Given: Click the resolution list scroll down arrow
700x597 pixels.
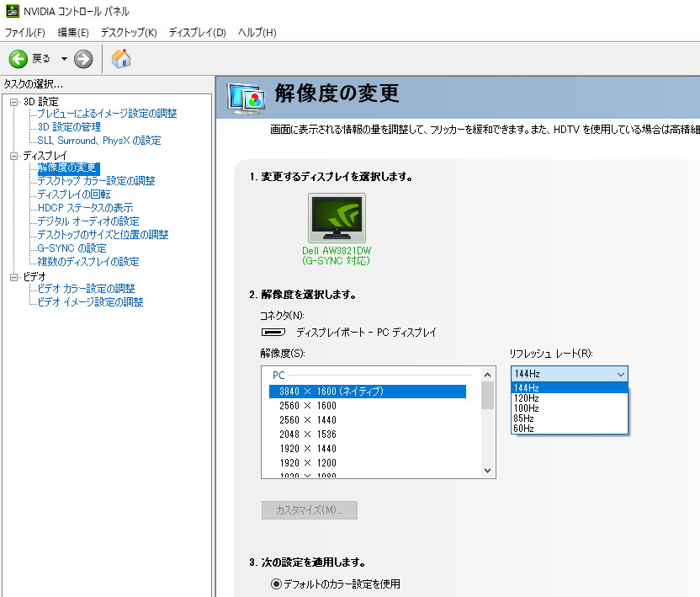Looking at the screenshot, I should (487, 471).
